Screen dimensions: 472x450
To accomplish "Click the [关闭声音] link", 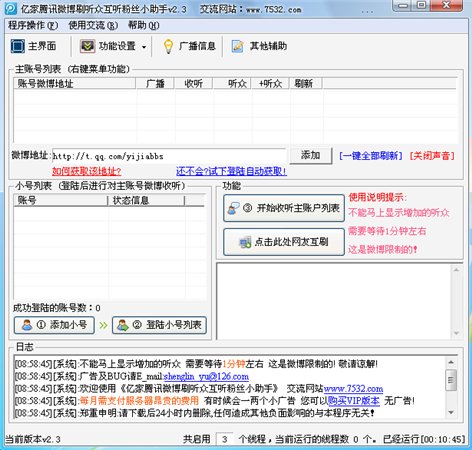I will [432, 156].
